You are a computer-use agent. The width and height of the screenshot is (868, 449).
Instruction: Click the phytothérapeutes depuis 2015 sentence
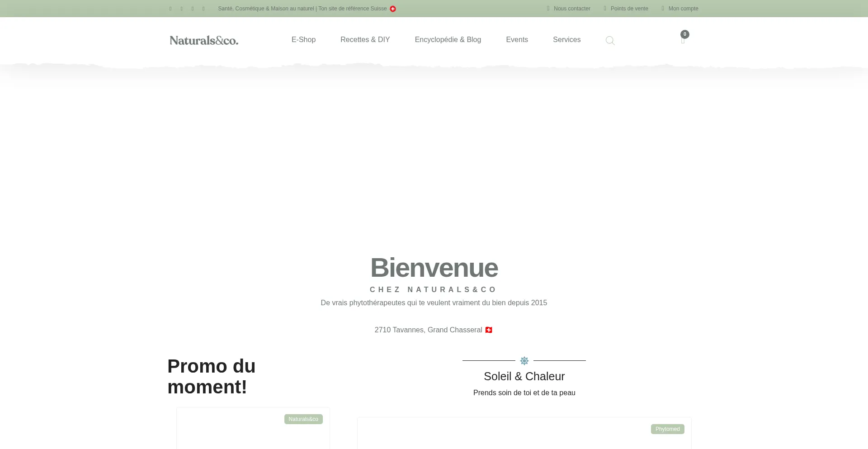(x=434, y=303)
